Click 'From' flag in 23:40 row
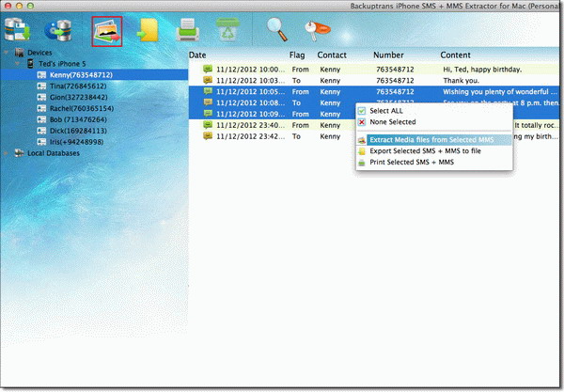Viewport: 564px width, 392px height. pos(301,125)
